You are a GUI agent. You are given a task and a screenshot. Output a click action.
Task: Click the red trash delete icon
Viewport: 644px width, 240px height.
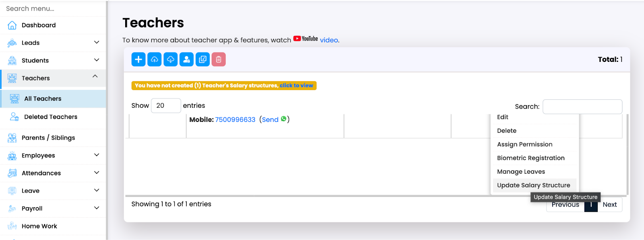(x=219, y=59)
